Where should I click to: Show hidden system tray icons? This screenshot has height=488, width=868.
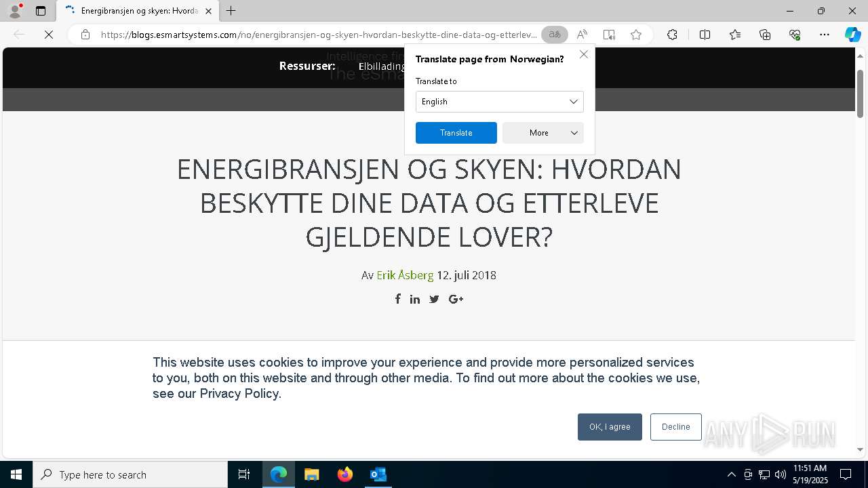pyautogui.click(x=731, y=474)
